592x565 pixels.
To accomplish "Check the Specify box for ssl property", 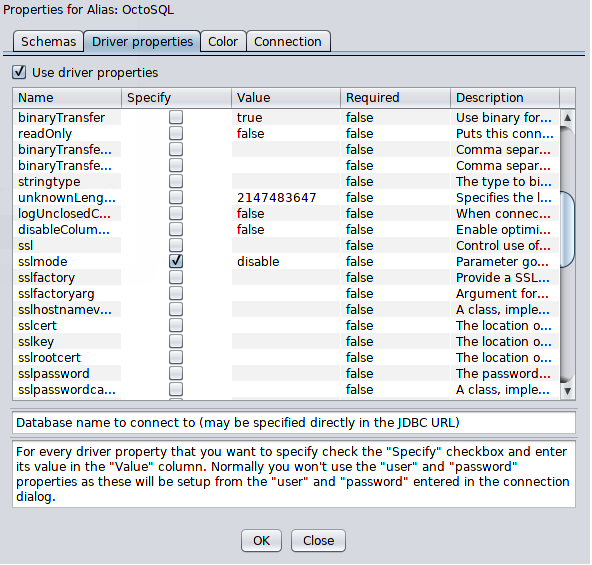I will 176,245.
